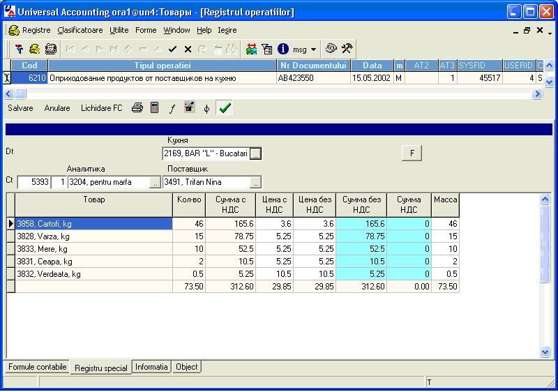Select the Registru special tab
The width and height of the screenshot is (558, 392).
pyautogui.click(x=100, y=368)
